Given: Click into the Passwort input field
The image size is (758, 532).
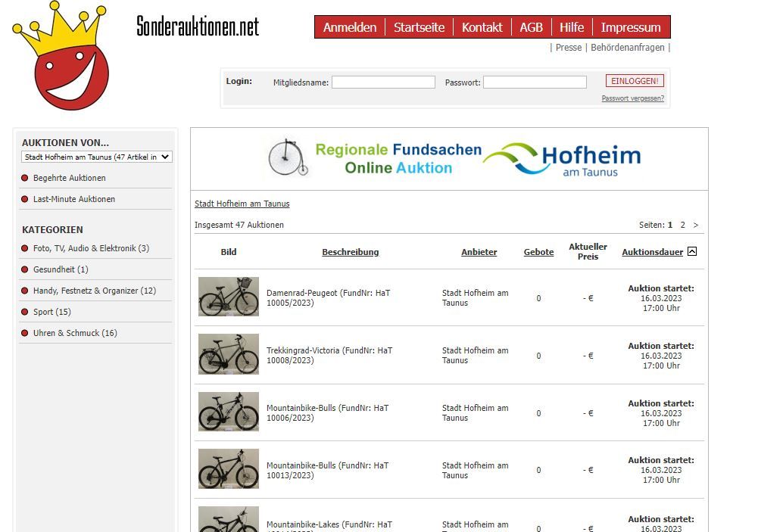Looking at the screenshot, I should (x=535, y=82).
